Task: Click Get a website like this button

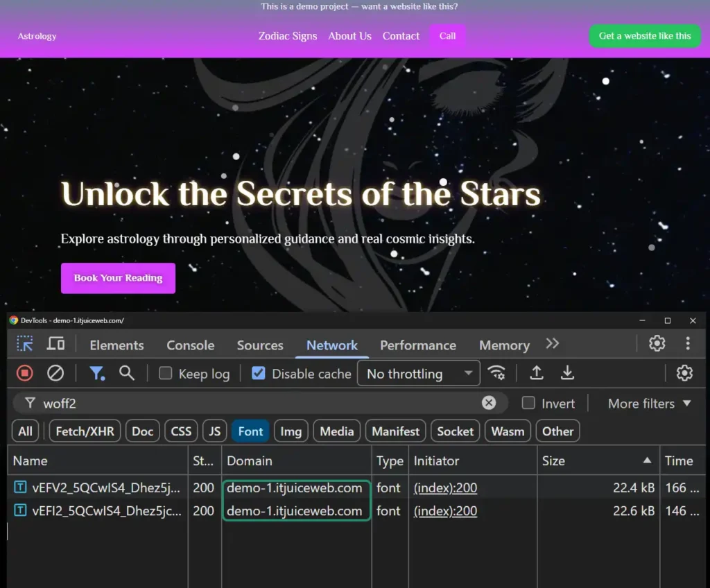Action: tap(645, 36)
